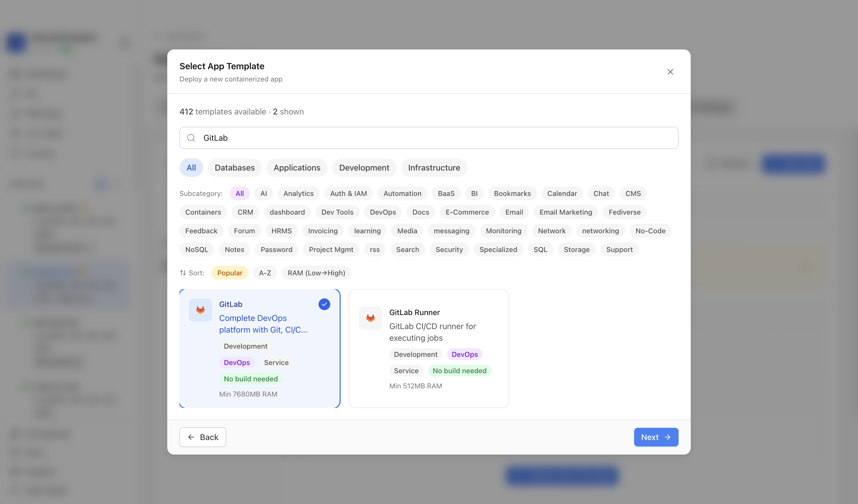The height and width of the screenshot is (504, 858).
Task: Filter by Support subcategory
Action: click(619, 249)
